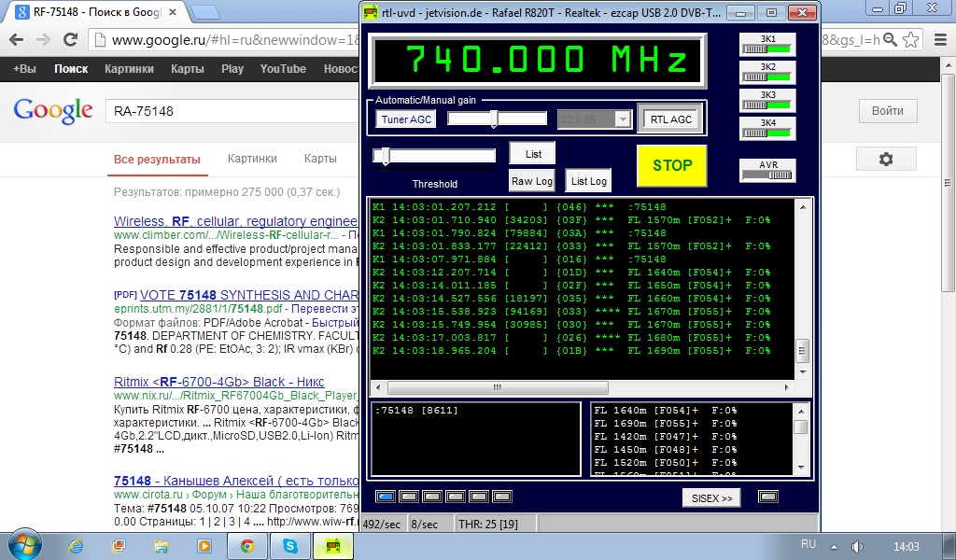The height and width of the screenshot is (560, 956).
Task: Click the Google search box with RA-75148
Action: click(232, 111)
